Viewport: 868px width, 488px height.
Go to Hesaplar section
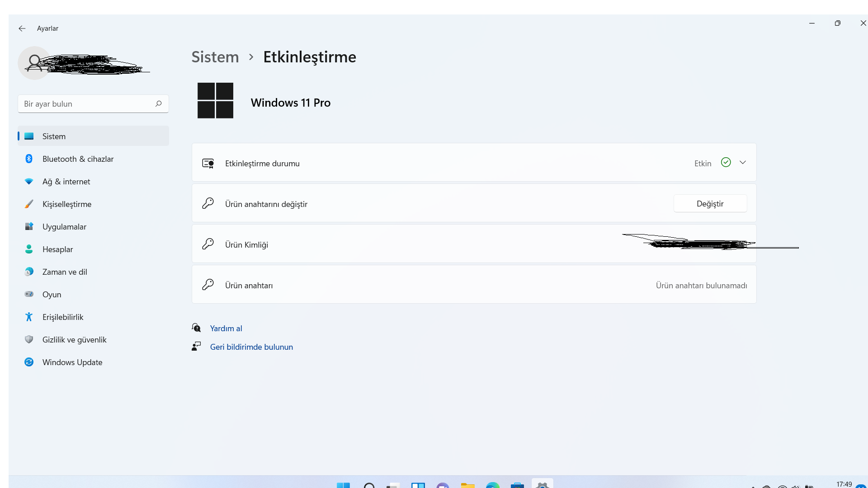point(57,249)
